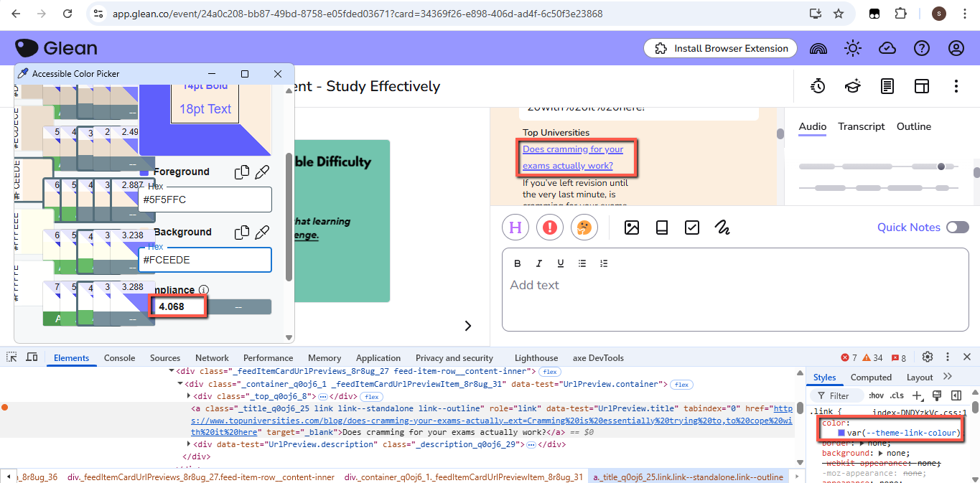
Task: Click Install Browser Extension button
Action: click(x=721, y=48)
